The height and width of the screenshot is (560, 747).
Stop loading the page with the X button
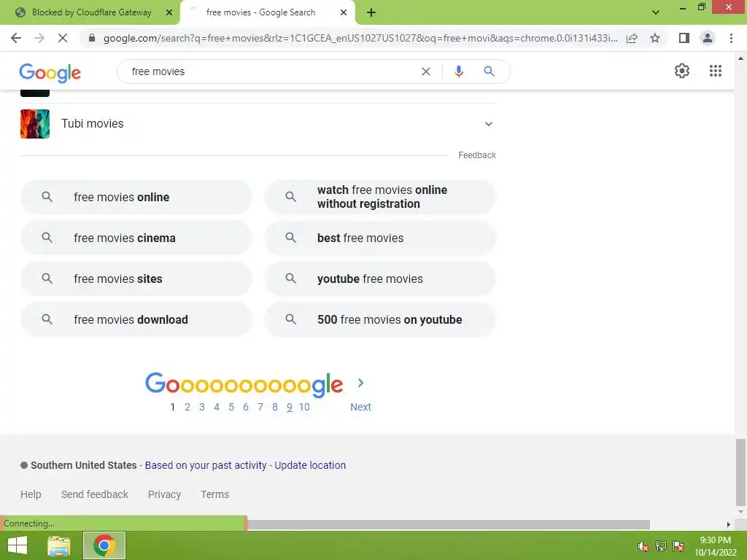tap(63, 38)
